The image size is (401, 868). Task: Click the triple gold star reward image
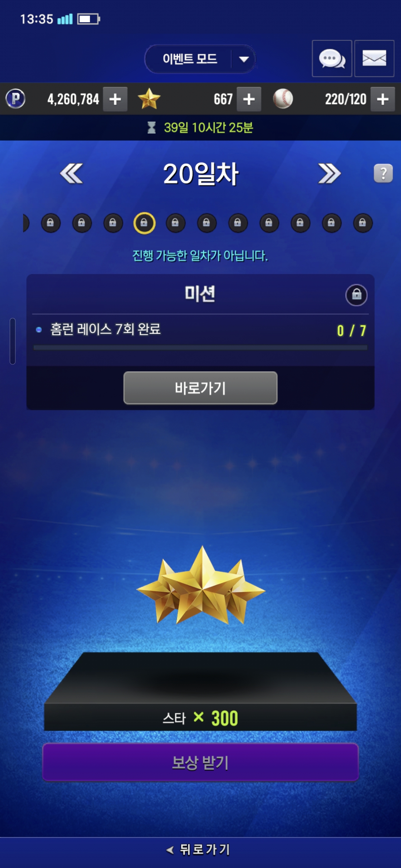[201, 585]
